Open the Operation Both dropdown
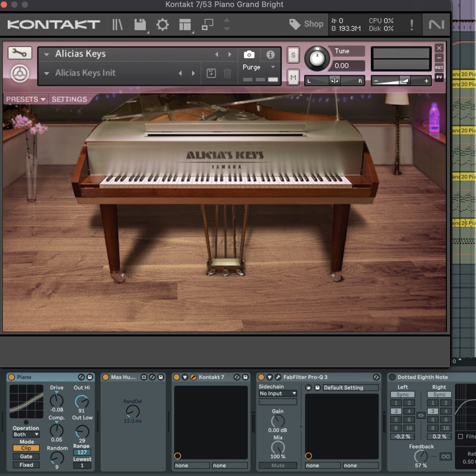Image resolution: width=476 pixels, height=476 pixels. click(x=26, y=434)
